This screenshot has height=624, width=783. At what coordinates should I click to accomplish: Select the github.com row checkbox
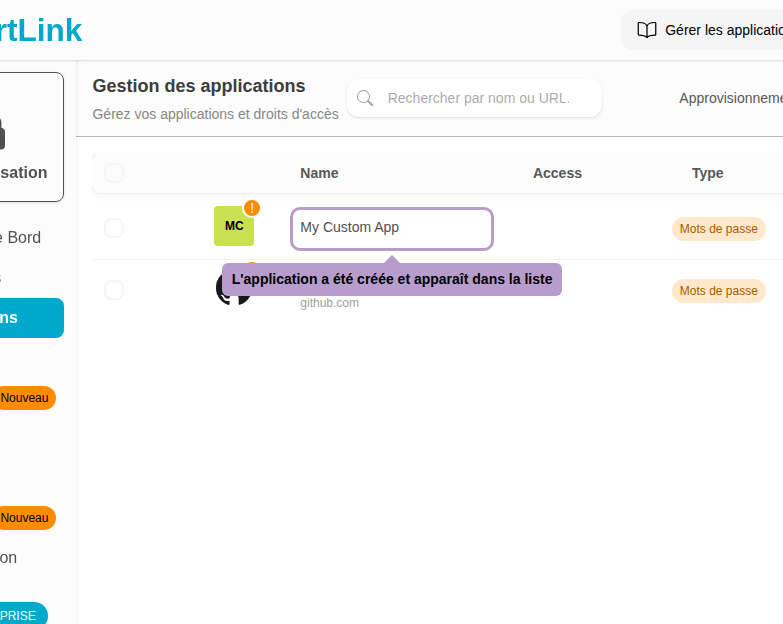coord(114,290)
